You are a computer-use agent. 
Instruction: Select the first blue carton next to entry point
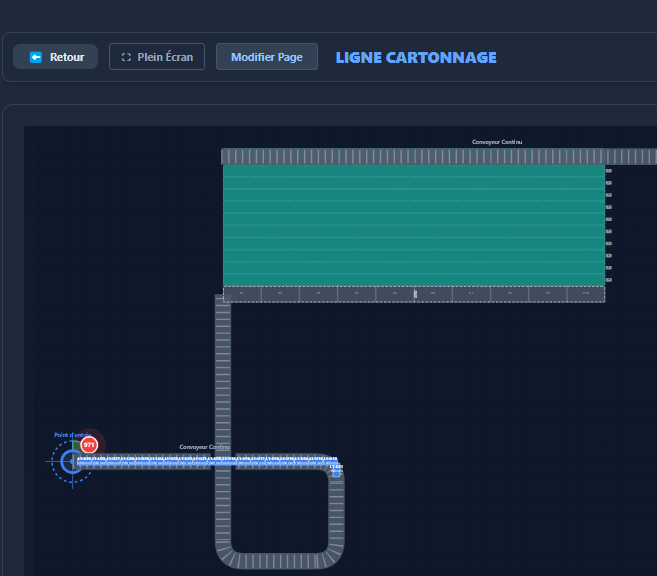point(84,461)
